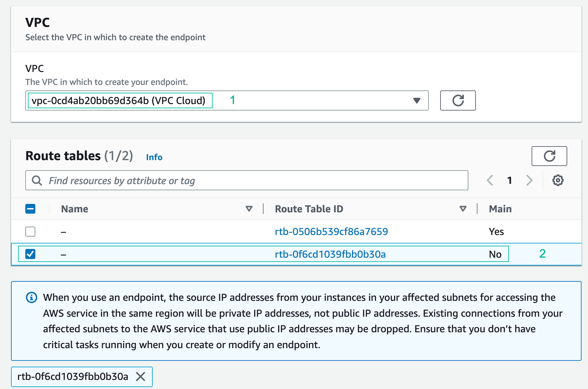
Task: Refresh the VPC list
Action: pos(458,100)
